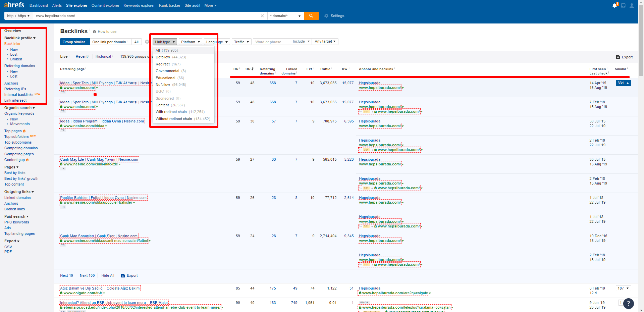Image resolution: width=644 pixels, height=312 pixels.
Task: Open Content explorer tab
Action: click(x=105, y=5)
